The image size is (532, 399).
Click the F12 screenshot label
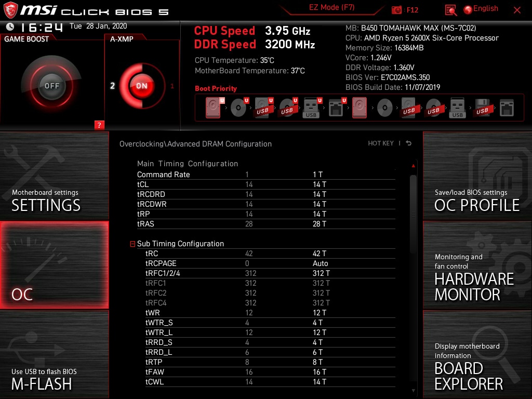412,10
